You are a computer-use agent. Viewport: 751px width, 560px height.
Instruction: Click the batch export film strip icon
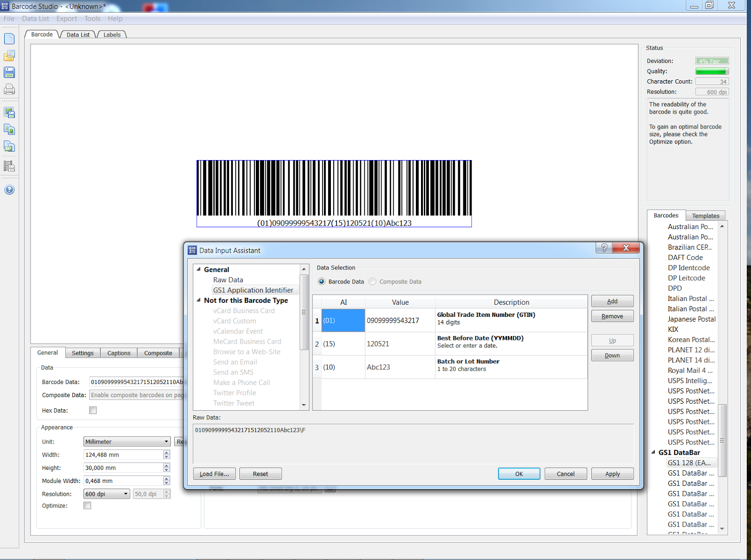pos(9,166)
